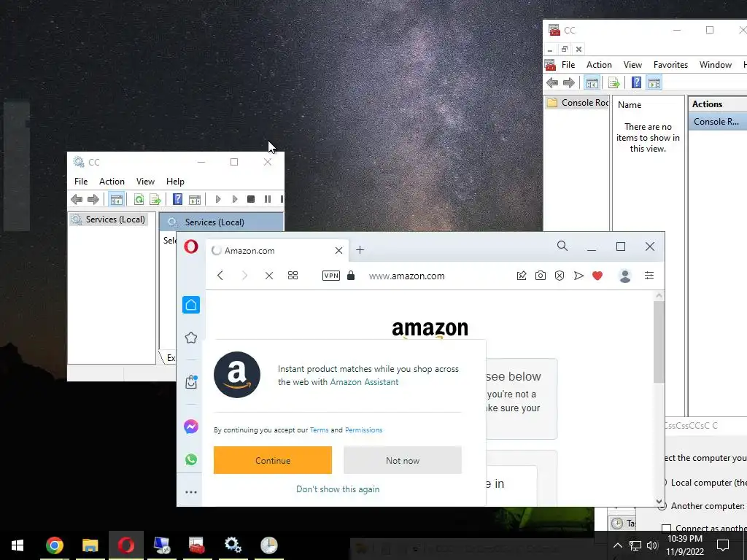
Task: Click the www.amazon.com address field
Action: coord(407,276)
